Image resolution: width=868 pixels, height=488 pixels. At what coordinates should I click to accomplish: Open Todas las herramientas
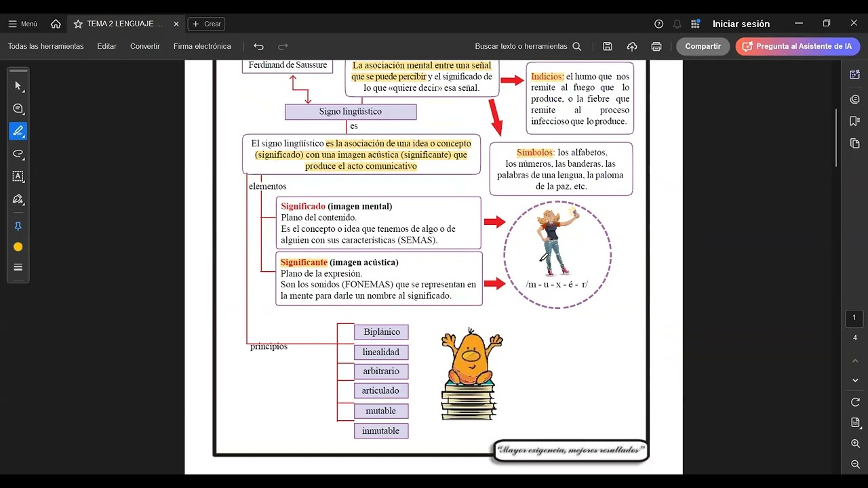pyautogui.click(x=45, y=46)
